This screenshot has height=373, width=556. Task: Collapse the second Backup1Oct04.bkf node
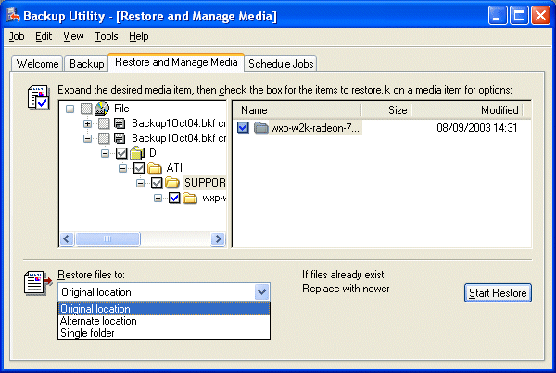(87, 139)
